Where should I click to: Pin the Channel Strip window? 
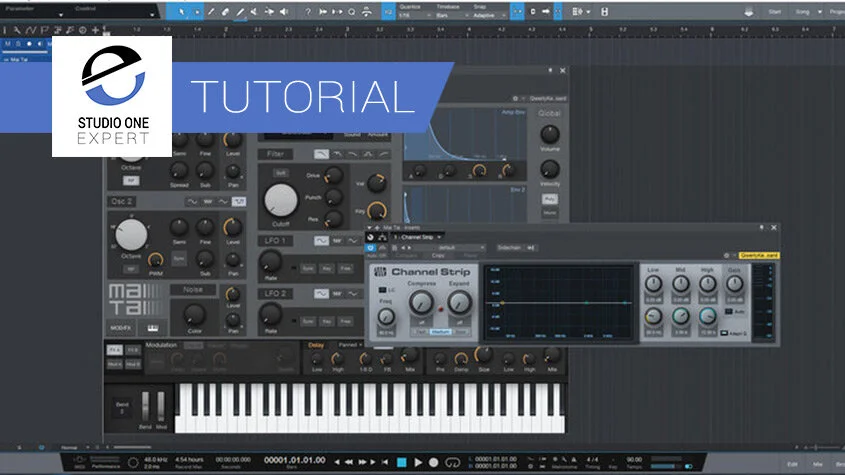click(x=761, y=228)
